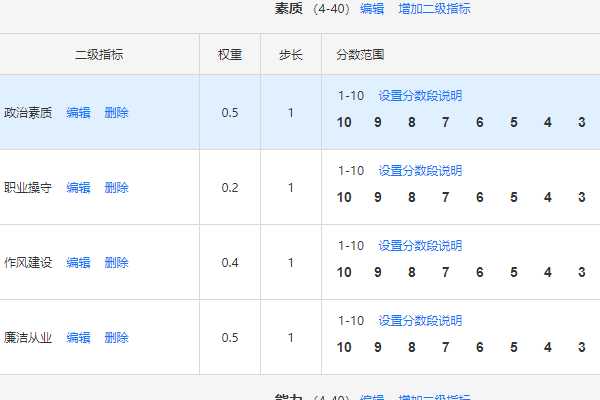This screenshot has height=400, width=600.
Task: Delete the 职业操守 indicator
Action: 117,188
